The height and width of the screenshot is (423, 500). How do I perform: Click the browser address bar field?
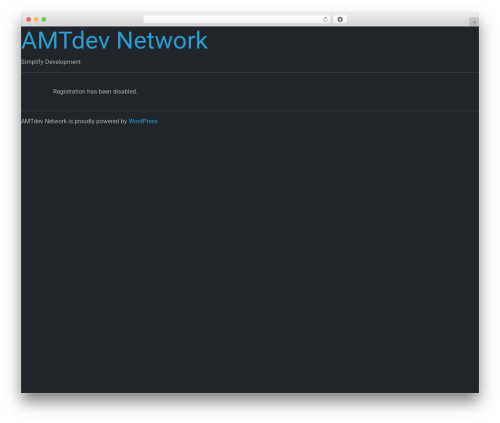(237, 19)
